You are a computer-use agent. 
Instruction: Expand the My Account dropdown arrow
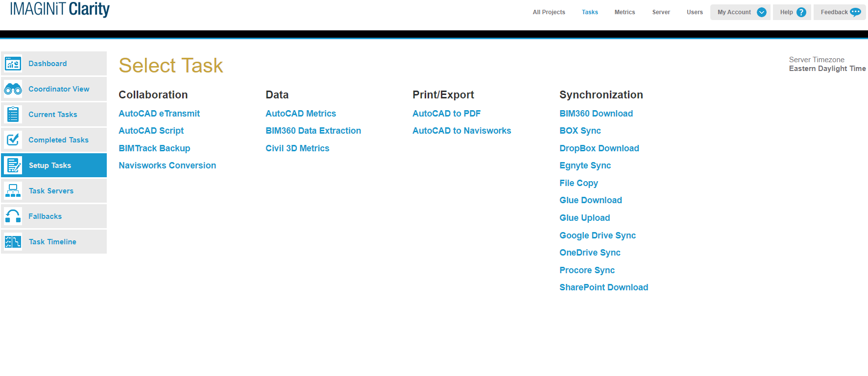(762, 12)
